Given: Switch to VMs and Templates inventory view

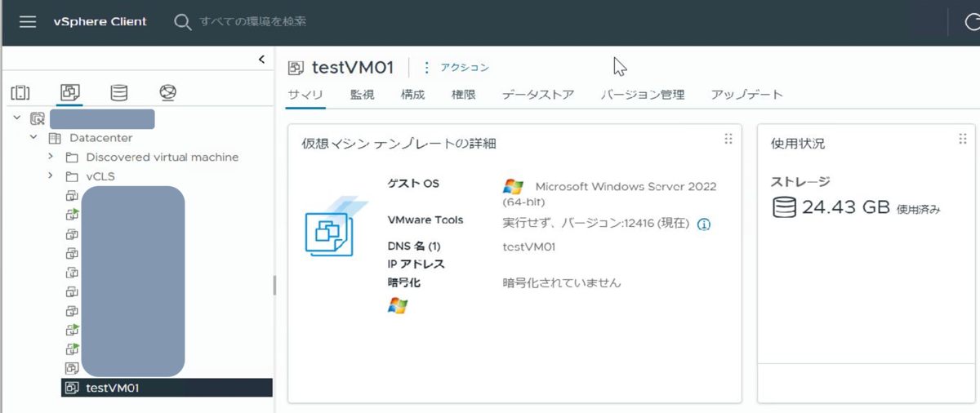Looking at the screenshot, I should tap(70, 92).
